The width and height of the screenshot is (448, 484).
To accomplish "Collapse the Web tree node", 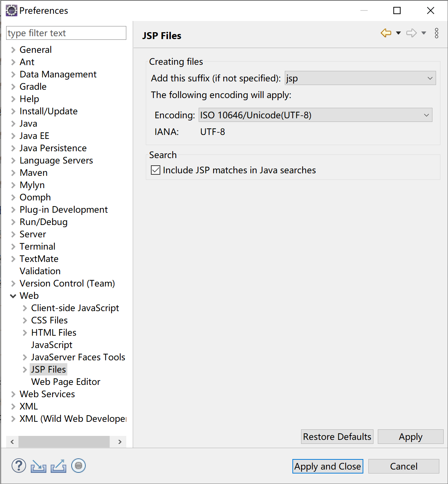I will (x=13, y=296).
